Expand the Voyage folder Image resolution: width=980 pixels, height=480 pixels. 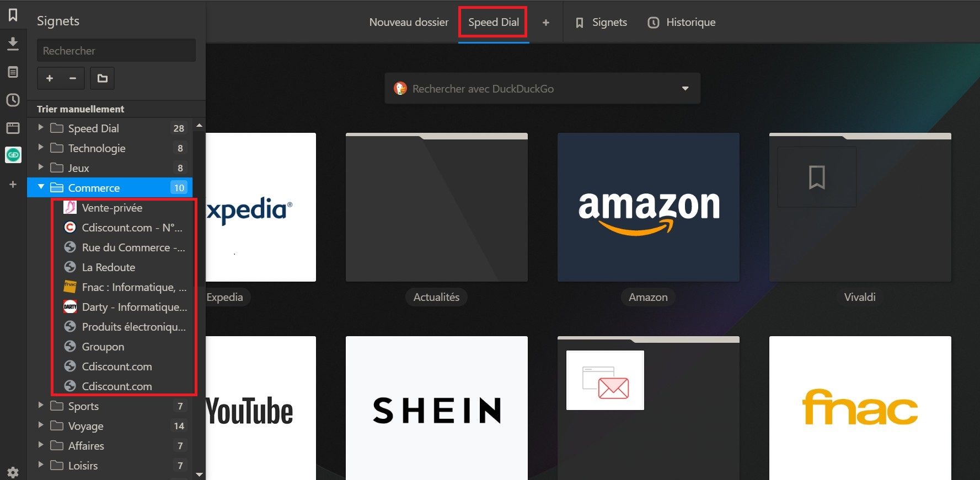(41, 425)
